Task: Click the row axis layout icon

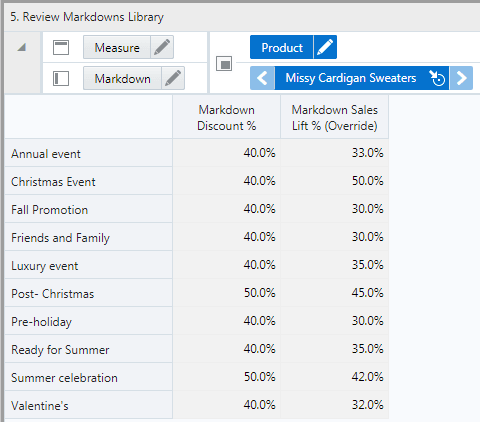Action: [x=61, y=79]
